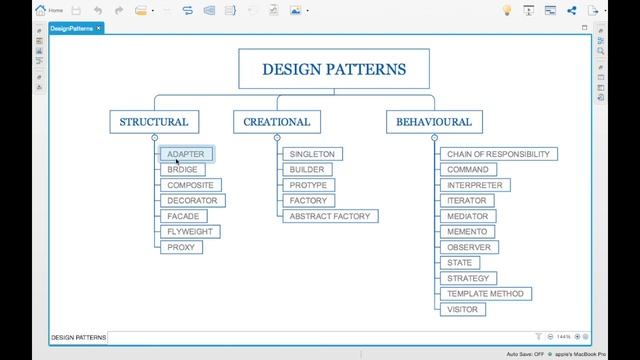
Task: Click the structure icon in right sidebar
Action: [600, 41]
